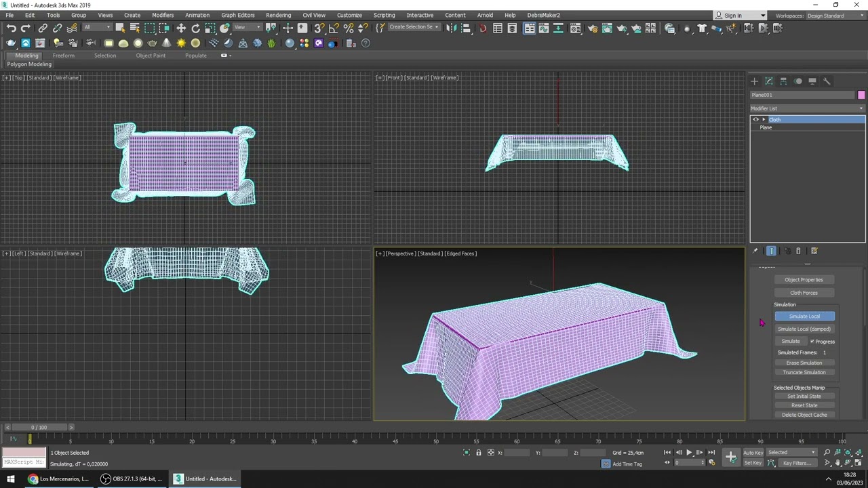The height and width of the screenshot is (488, 868).
Task: Click Pin Stack icon below modifier list
Action: tap(755, 251)
